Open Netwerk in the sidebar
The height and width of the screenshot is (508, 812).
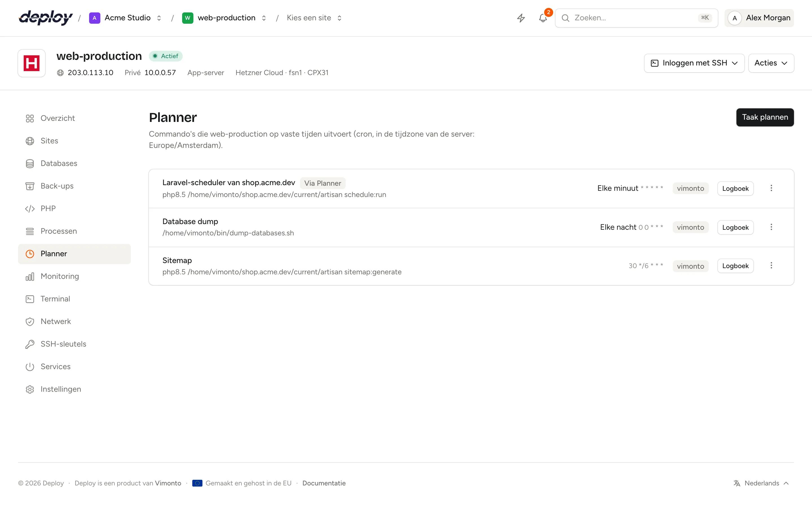click(74, 321)
